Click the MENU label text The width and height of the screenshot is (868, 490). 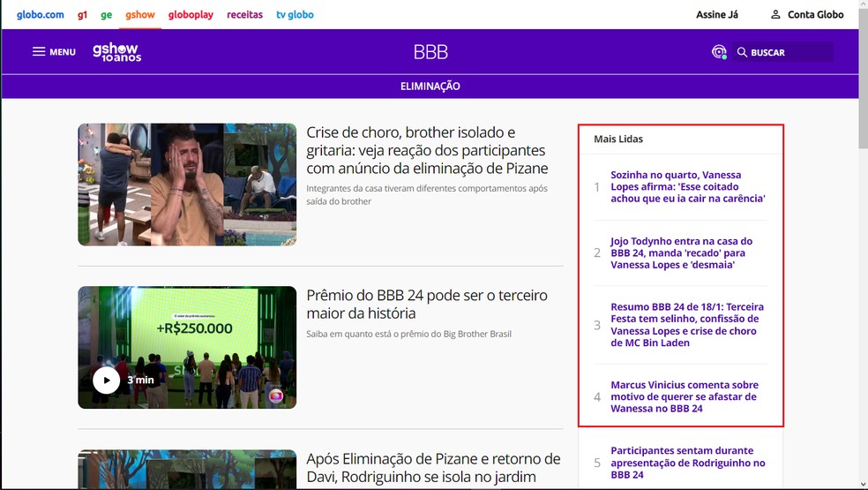click(x=63, y=52)
